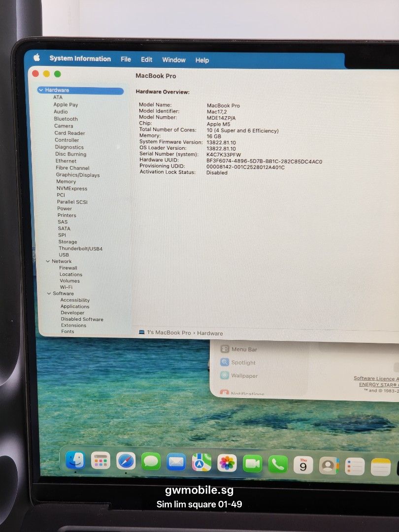Open the Window menu
399x532 pixels.
(174, 60)
